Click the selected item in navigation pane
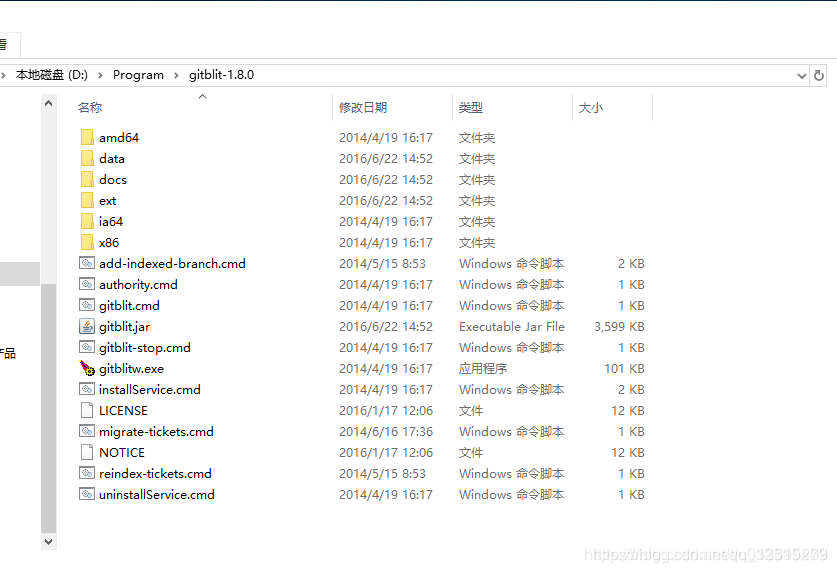 (x=20, y=274)
